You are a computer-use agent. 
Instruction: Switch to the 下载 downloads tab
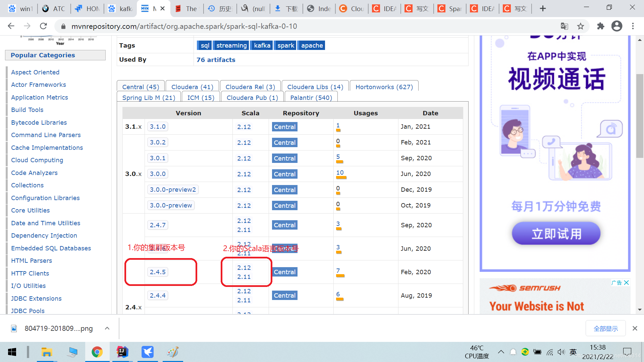tap(286, 9)
